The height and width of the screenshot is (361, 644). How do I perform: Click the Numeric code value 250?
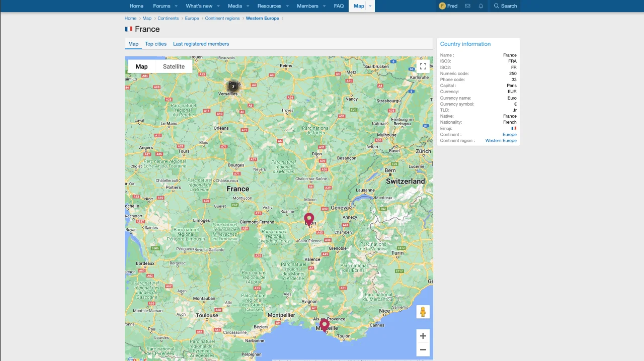513,73
